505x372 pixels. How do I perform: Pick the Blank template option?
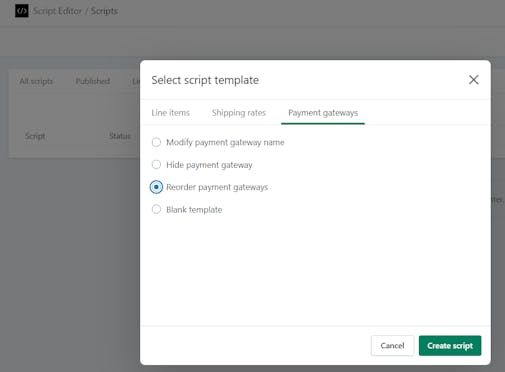tap(156, 209)
